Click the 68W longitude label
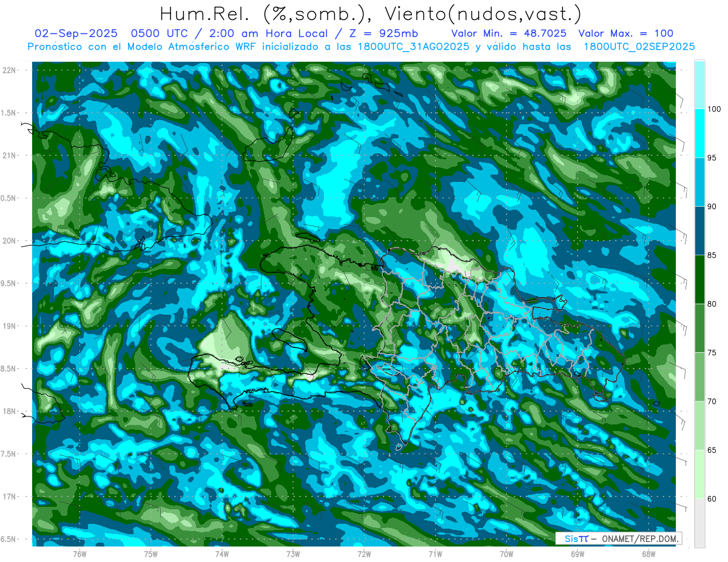728x562 pixels. (648, 554)
